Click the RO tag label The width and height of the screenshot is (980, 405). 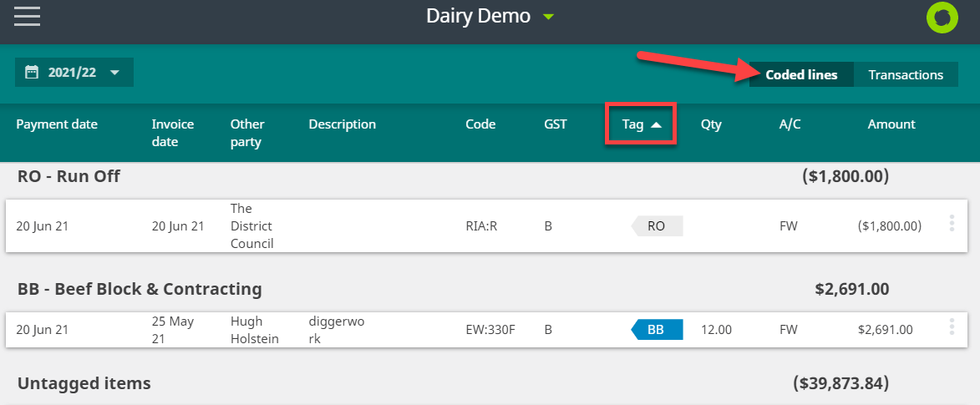[x=657, y=226]
